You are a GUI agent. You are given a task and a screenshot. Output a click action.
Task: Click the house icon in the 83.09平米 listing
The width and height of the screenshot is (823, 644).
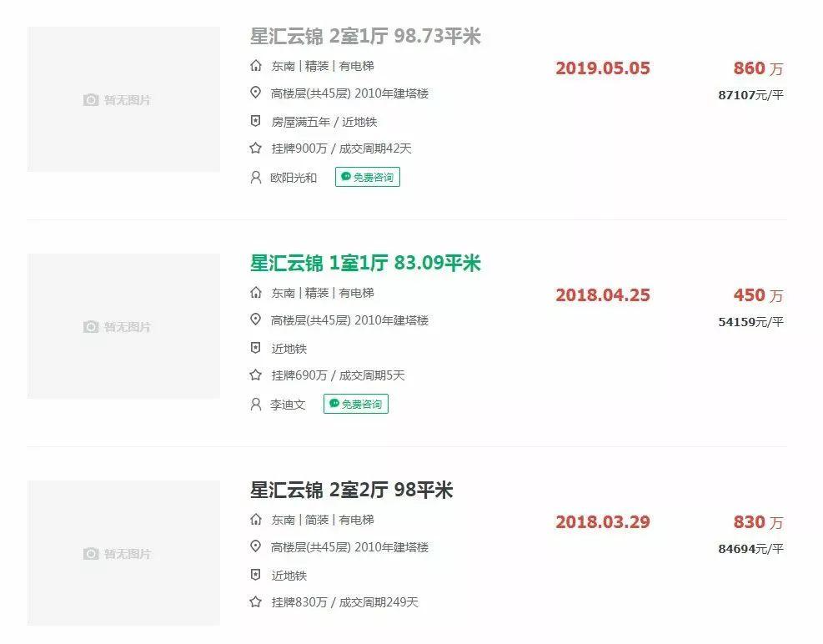click(x=256, y=293)
